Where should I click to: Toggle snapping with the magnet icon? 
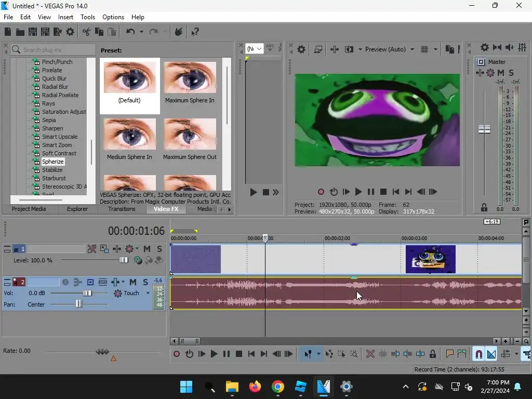(x=478, y=354)
